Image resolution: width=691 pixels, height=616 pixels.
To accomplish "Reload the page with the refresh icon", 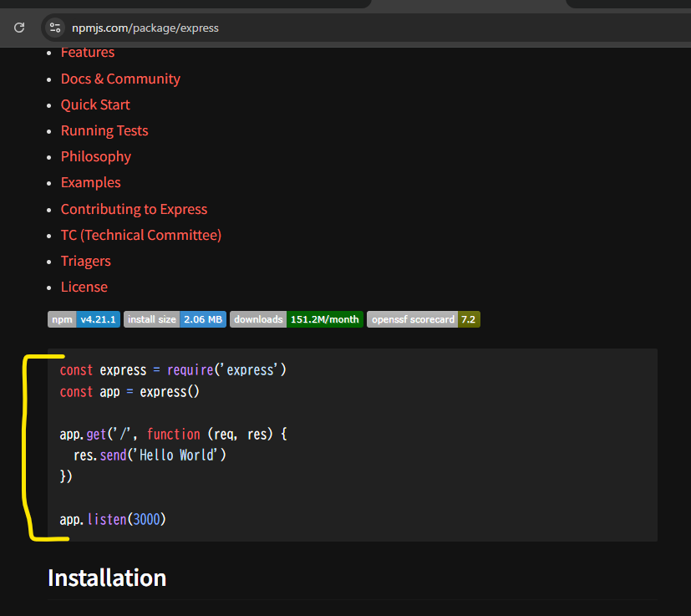I will [19, 28].
